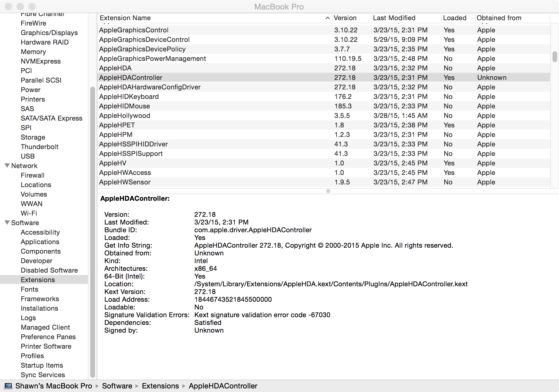Open Memory in the sidebar

pos(33,52)
